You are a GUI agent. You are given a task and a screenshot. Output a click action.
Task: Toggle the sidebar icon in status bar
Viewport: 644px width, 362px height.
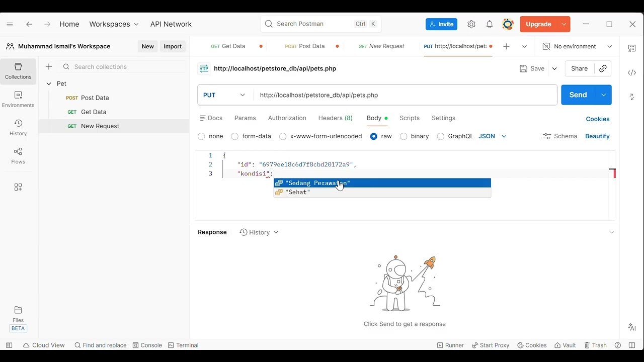coord(9,345)
